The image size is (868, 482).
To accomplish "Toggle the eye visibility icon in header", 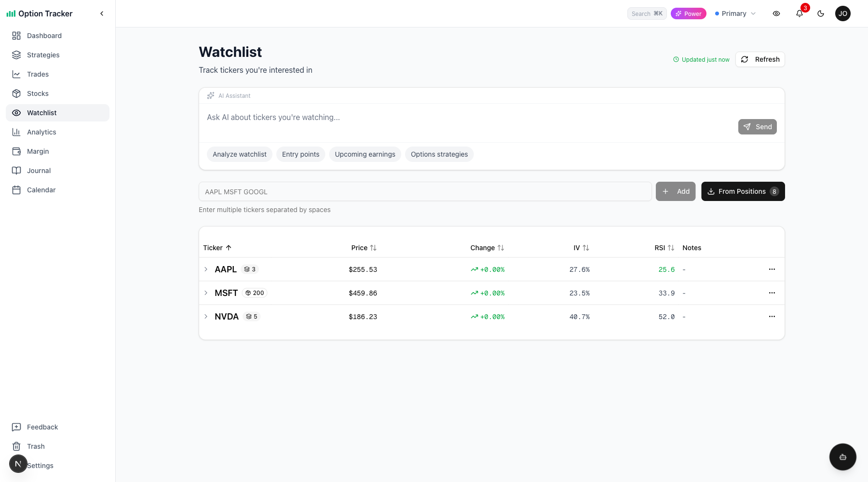I will tap(776, 13).
